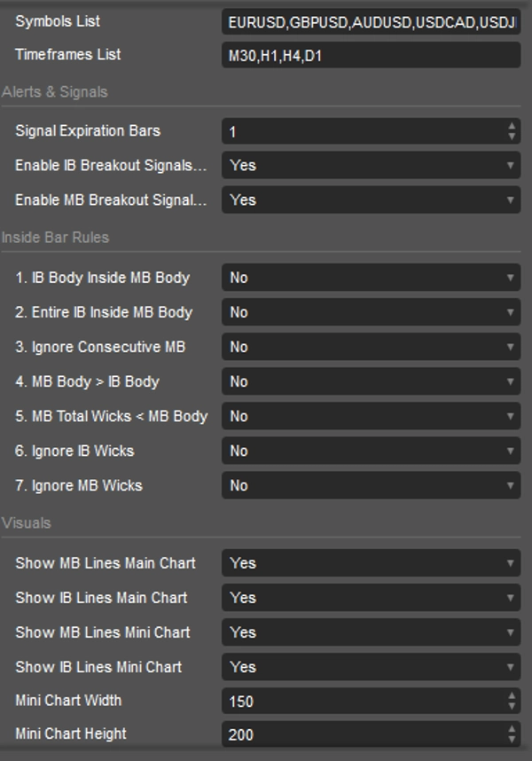
Task: Change Show IB Lines Main Chart value
Action: click(372, 598)
